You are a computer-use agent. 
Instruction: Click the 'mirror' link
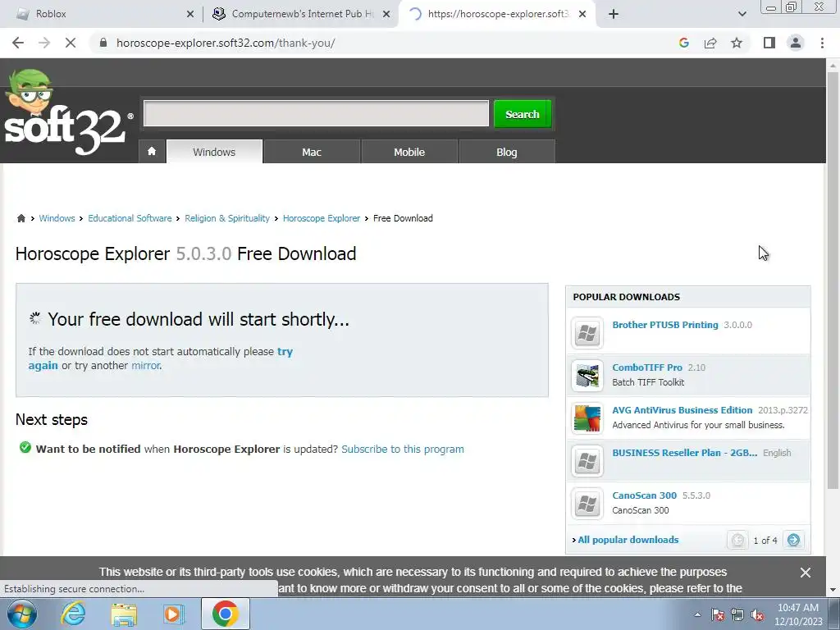coord(146,365)
